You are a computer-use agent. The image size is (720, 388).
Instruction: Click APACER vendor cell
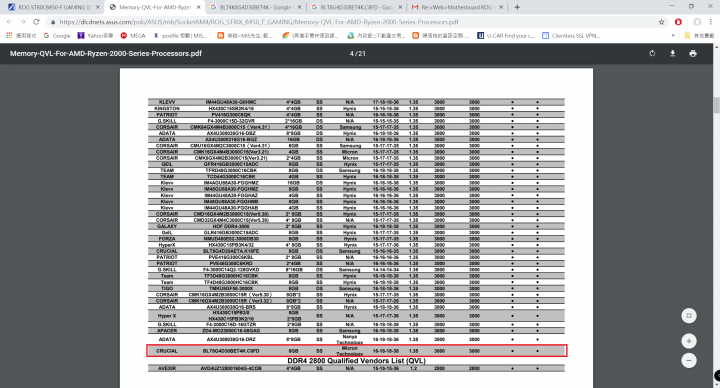click(167, 331)
